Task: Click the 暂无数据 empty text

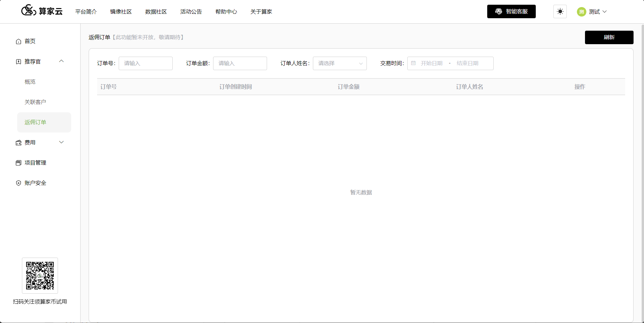Action: [361, 192]
